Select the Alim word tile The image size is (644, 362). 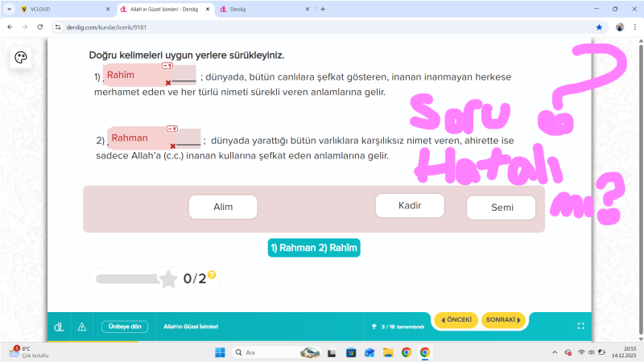(223, 207)
